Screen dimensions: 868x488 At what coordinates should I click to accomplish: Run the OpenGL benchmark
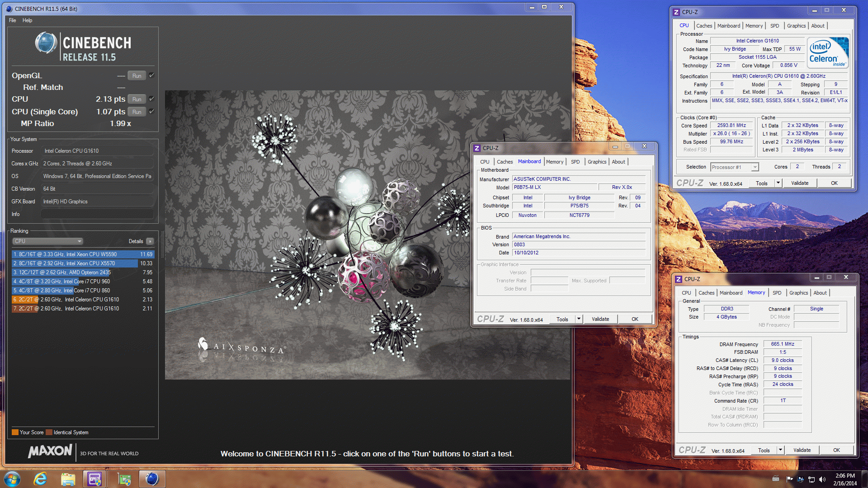pos(137,75)
